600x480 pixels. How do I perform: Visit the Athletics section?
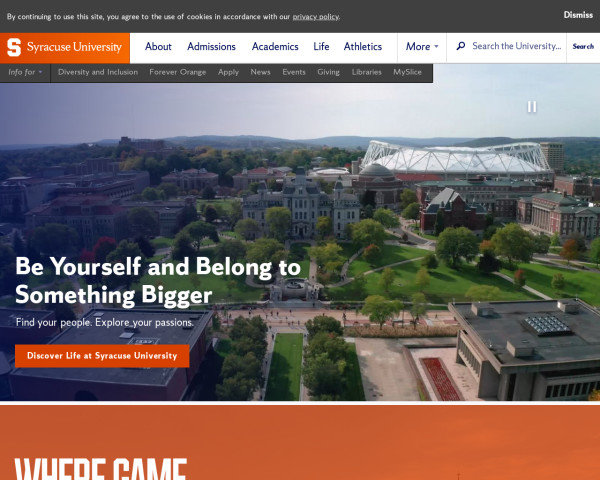(x=363, y=47)
